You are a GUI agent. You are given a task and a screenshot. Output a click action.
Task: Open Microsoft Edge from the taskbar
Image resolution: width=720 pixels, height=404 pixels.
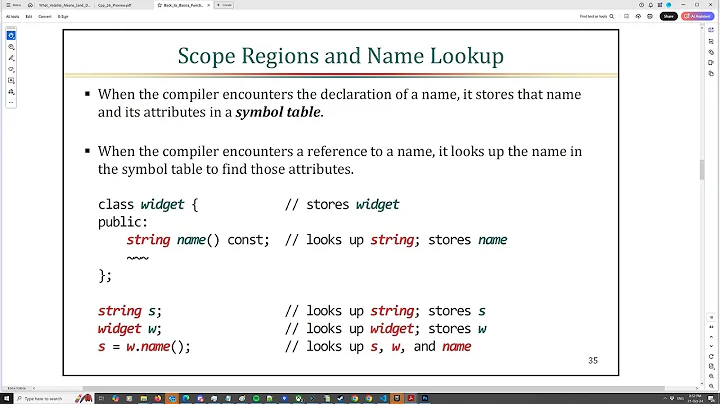(186, 398)
